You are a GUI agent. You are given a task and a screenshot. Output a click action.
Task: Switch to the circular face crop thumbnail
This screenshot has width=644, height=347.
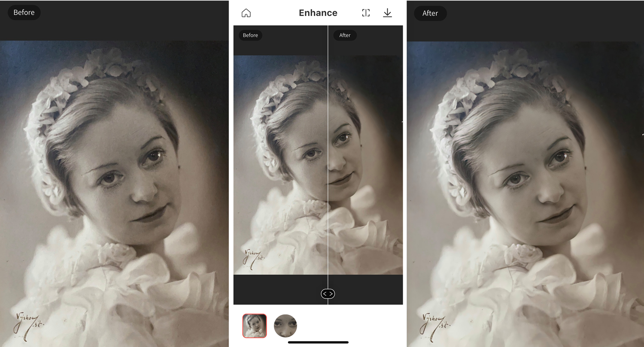pos(286,326)
